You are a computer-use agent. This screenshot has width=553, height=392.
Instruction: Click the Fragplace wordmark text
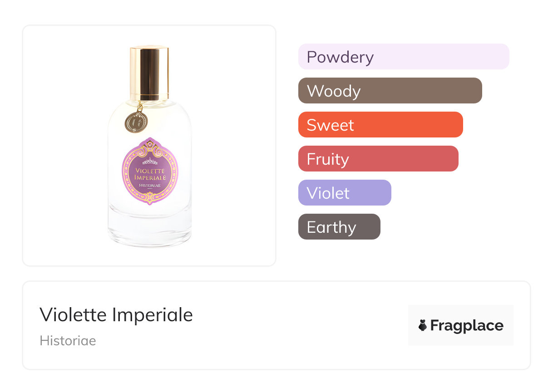pos(467,325)
